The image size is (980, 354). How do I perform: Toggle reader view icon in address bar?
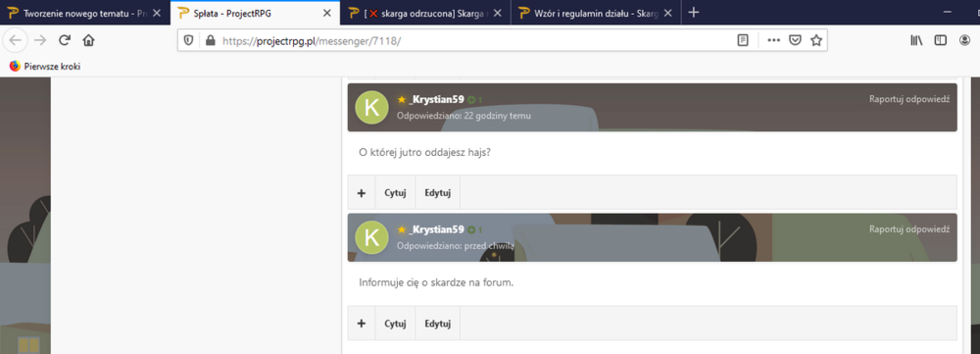tap(743, 40)
